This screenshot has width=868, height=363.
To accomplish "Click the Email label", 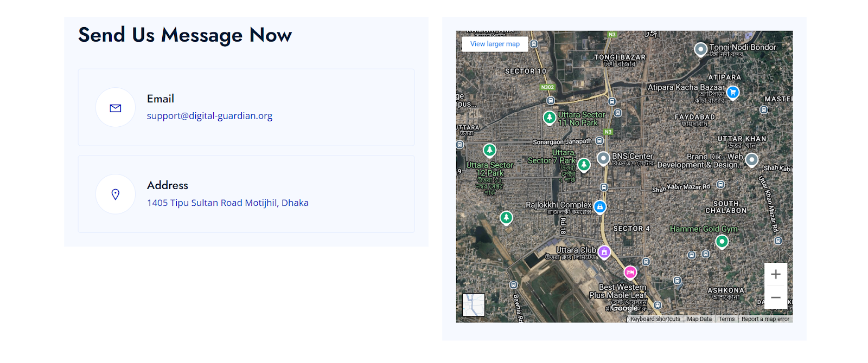I will coord(161,99).
